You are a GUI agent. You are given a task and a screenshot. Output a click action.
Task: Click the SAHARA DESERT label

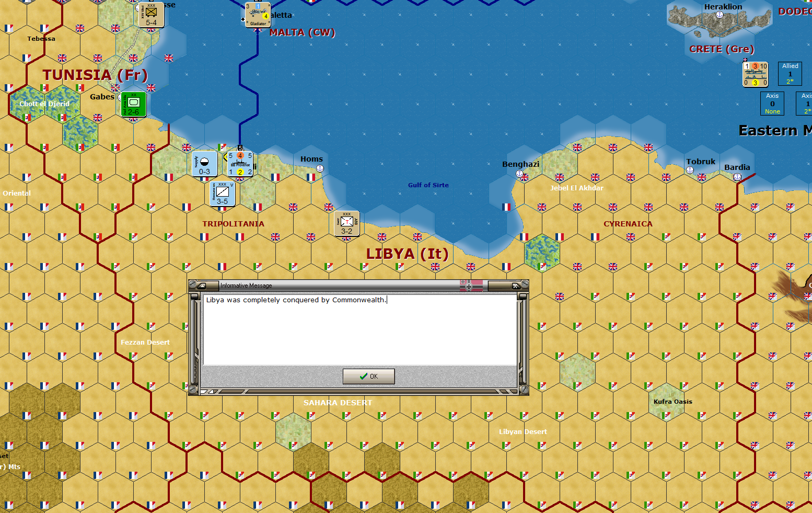tap(338, 403)
